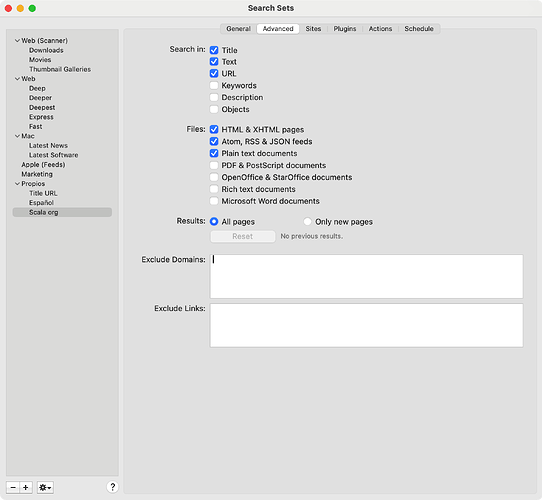542x500 pixels.
Task: Select the Downloads search set
Action: (x=46, y=50)
